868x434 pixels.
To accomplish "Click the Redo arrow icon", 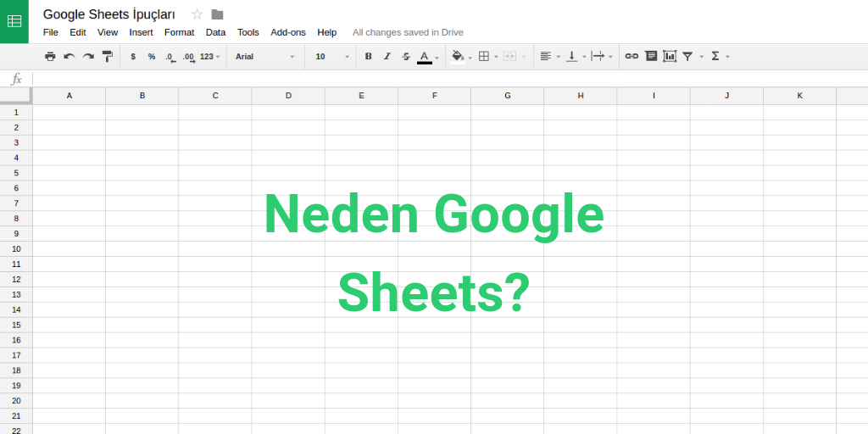I will 88,57.
